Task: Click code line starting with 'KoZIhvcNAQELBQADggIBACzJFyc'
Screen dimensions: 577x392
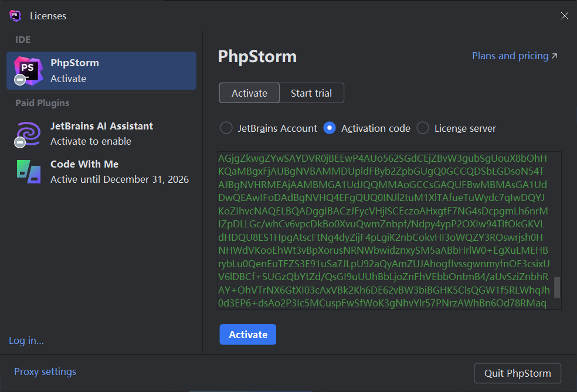Action: (x=383, y=211)
